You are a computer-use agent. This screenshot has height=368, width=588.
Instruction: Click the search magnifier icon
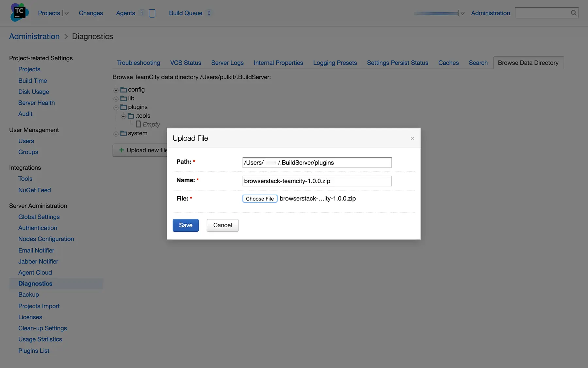click(x=573, y=13)
